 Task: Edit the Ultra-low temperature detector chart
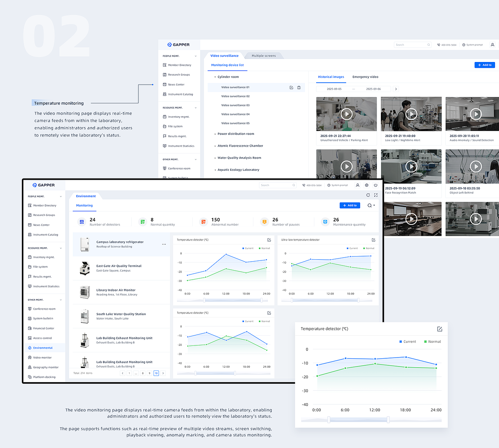[x=373, y=240]
